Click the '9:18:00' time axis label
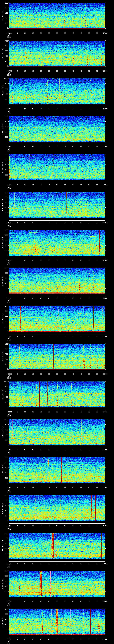Image resolution: width=114 pixels, height=644 pixels. click(9, 109)
